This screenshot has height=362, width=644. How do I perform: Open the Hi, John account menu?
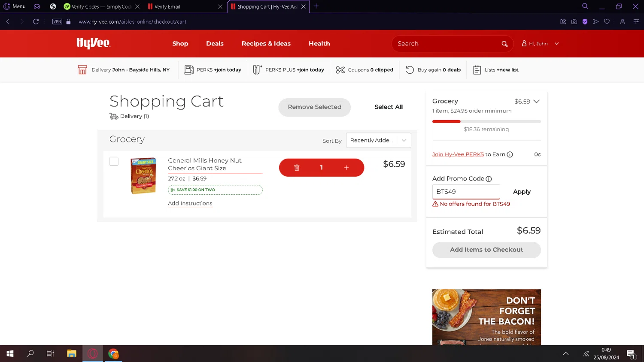pyautogui.click(x=540, y=44)
